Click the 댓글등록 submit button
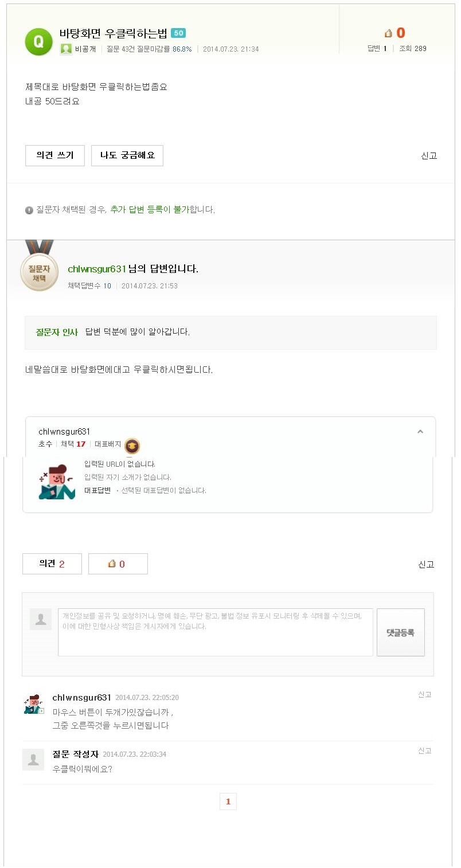Image resolution: width=461 pixels, height=868 pixels. [400, 632]
